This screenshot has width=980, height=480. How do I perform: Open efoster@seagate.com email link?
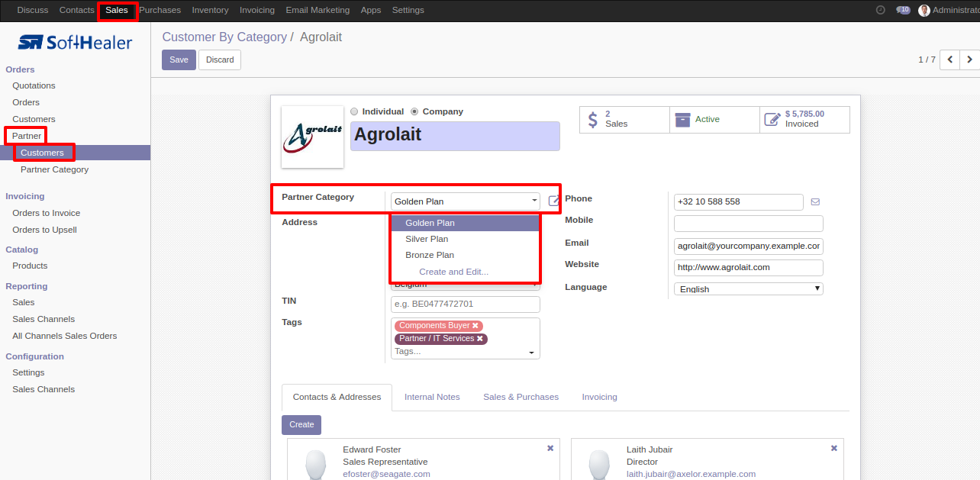tap(386, 474)
